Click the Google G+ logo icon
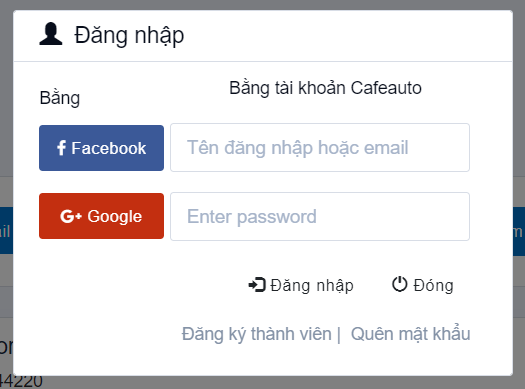Screen dimensions: 525x389 (x=71, y=216)
